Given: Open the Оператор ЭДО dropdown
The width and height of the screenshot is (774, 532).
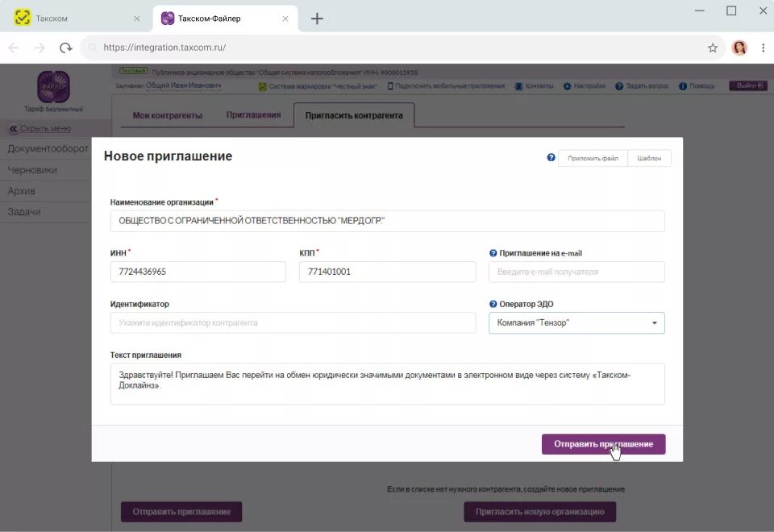Looking at the screenshot, I should [x=576, y=322].
